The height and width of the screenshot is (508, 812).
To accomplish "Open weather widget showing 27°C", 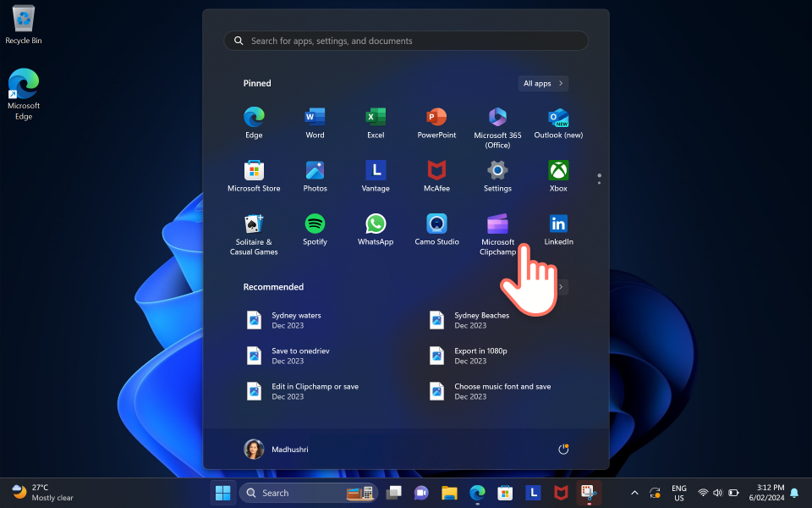I will (x=42, y=493).
